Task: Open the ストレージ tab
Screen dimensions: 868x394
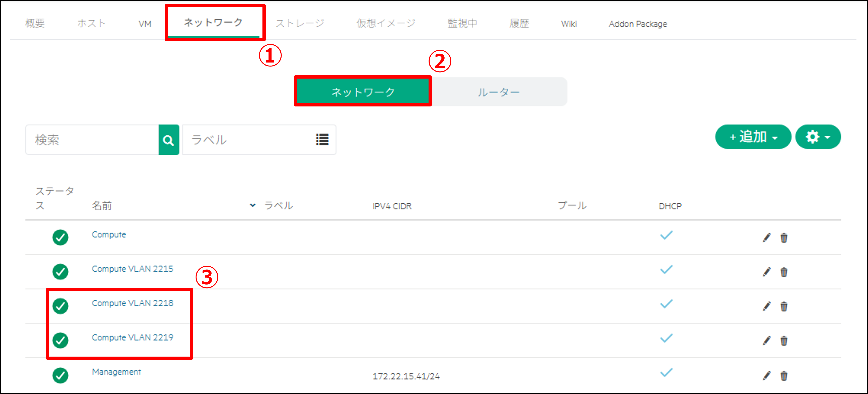Action: [300, 23]
